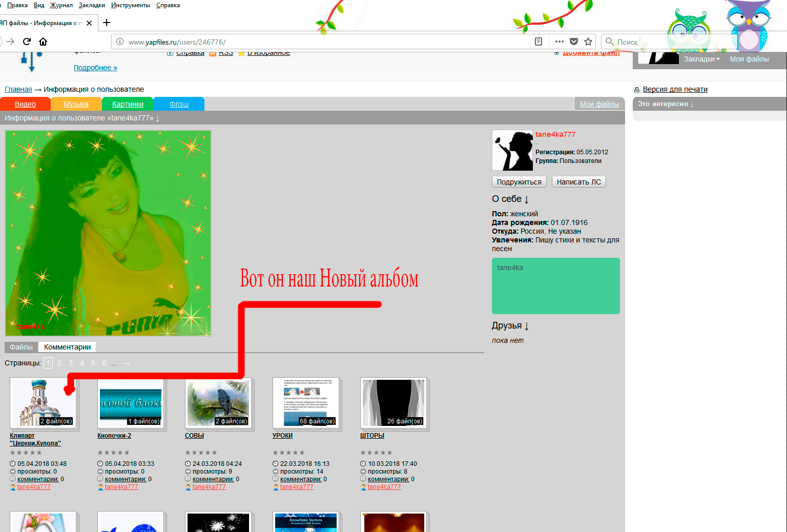Screen dimensions: 787x532
Task: Close the current browser tab
Action: tap(89, 23)
